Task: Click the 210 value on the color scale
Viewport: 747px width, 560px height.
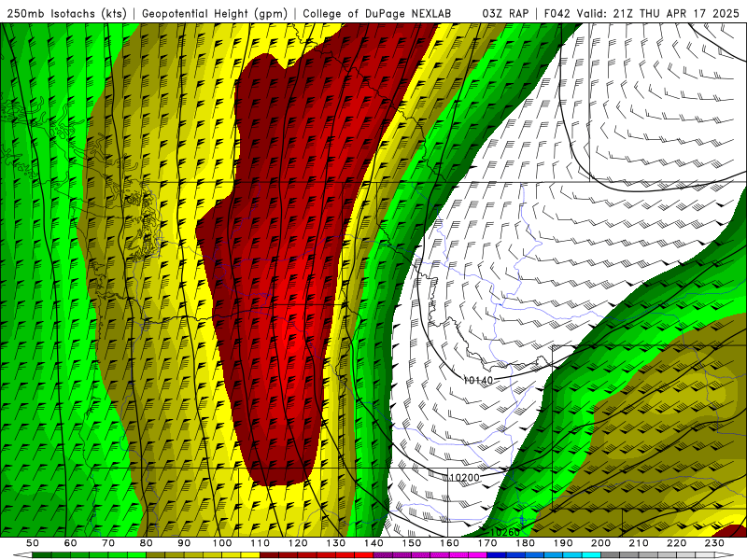Action: pos(639,543)
